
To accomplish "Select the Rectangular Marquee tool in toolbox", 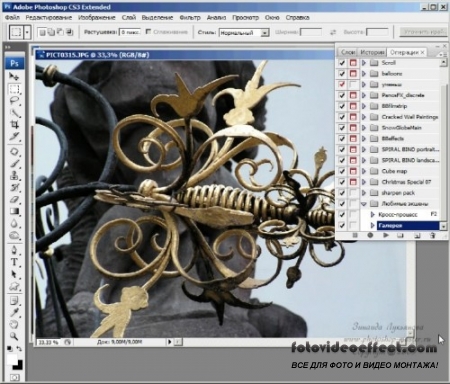I will 14,89.
